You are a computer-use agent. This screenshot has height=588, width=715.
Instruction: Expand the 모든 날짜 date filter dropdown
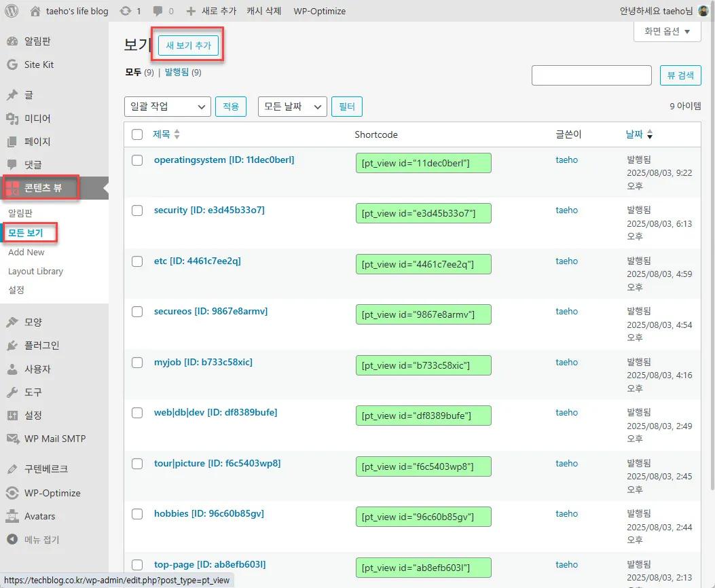292,107
